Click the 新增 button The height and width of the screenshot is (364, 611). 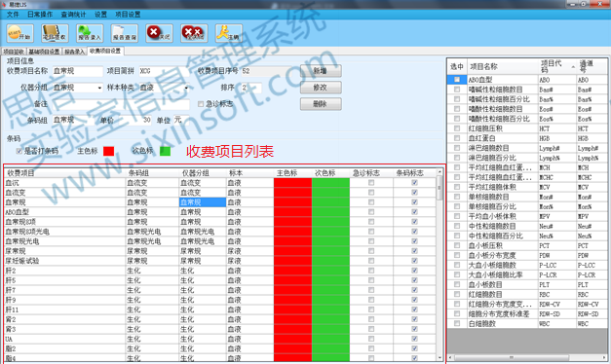[x=321, y=71]
